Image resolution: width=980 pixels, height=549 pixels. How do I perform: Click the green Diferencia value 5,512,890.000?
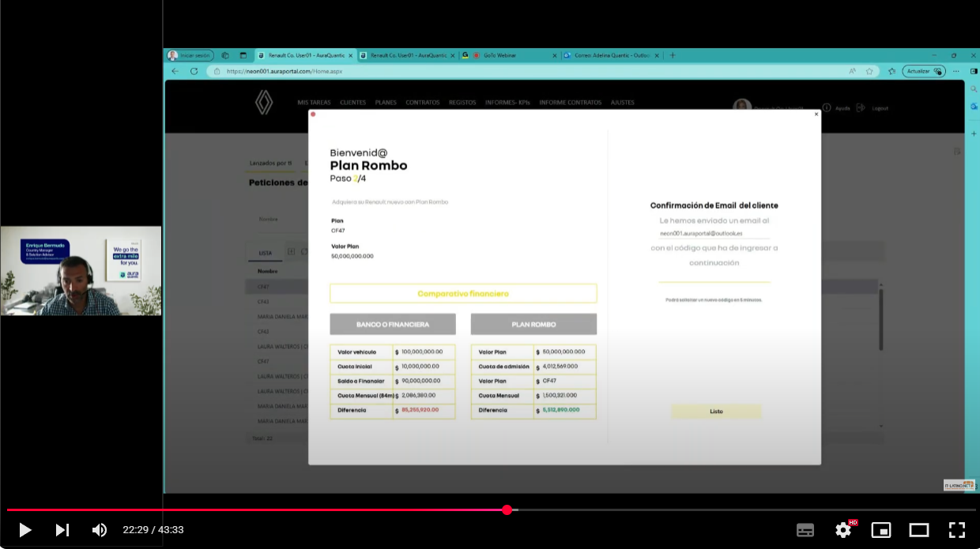(x=561, y=410)
